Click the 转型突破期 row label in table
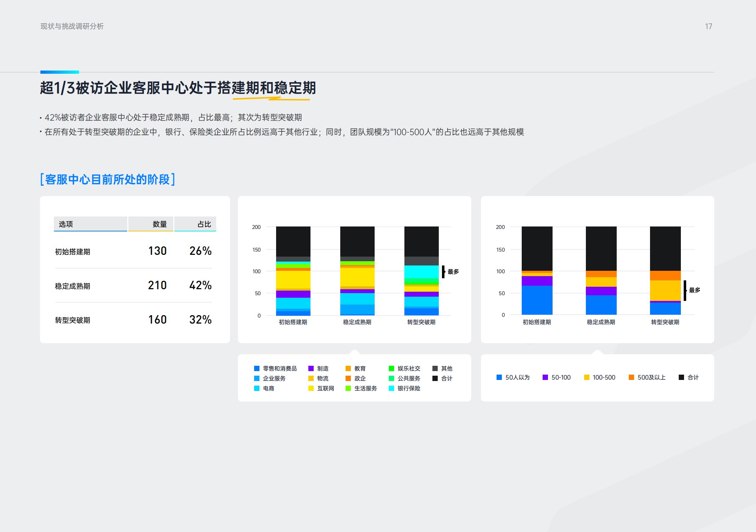The height and width of the screenshot is (532, 756). point(73,320)
